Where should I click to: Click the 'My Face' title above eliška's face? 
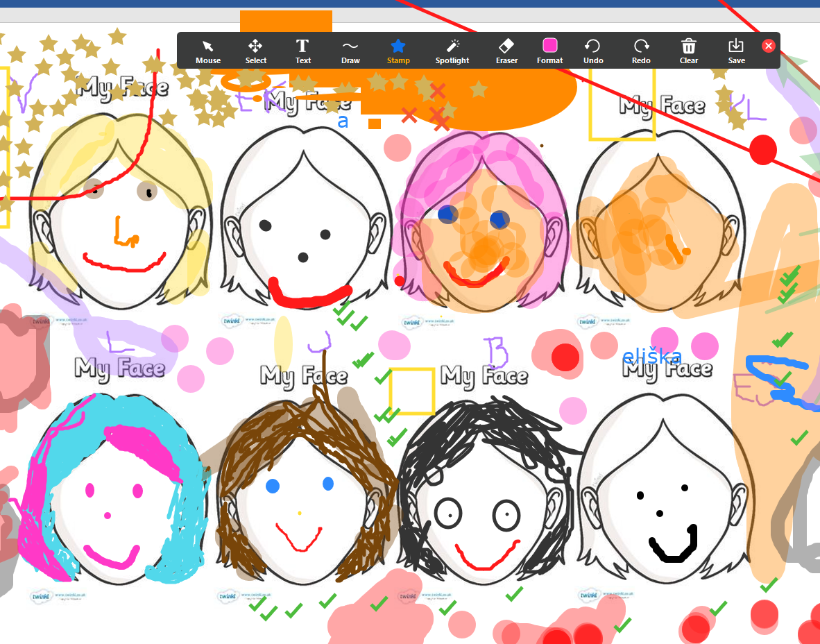[x=667, y=369]
